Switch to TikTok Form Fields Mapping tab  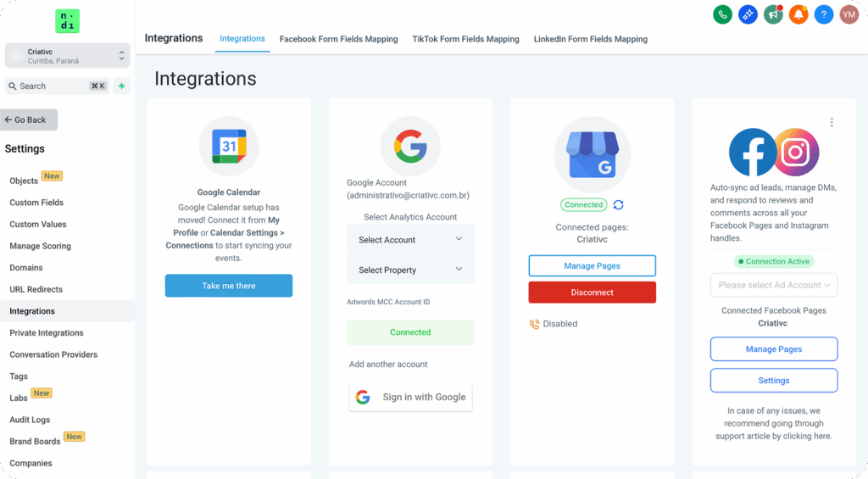pyautogui.click(x=465, y=39)
